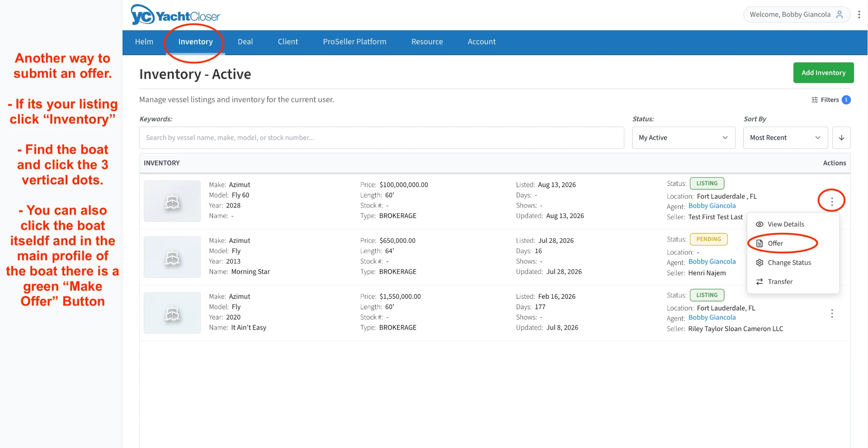
Task: Toggle sort direction arrow button
Action: tap(841, 137)
